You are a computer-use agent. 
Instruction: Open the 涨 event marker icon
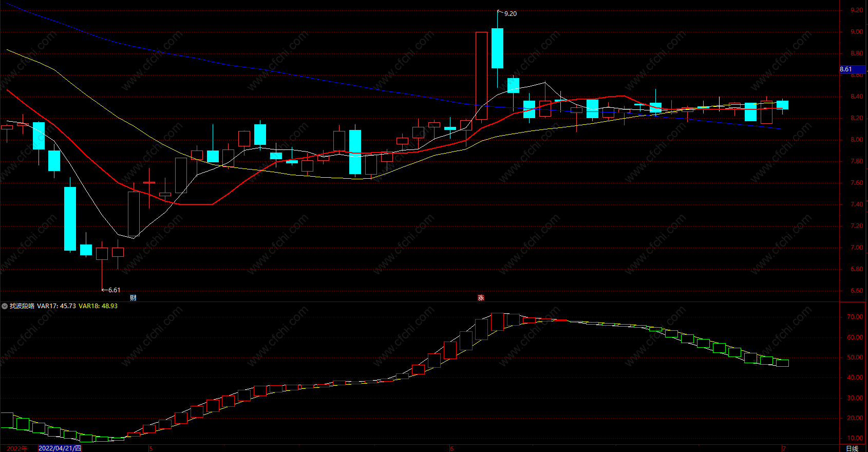(481, 298)
